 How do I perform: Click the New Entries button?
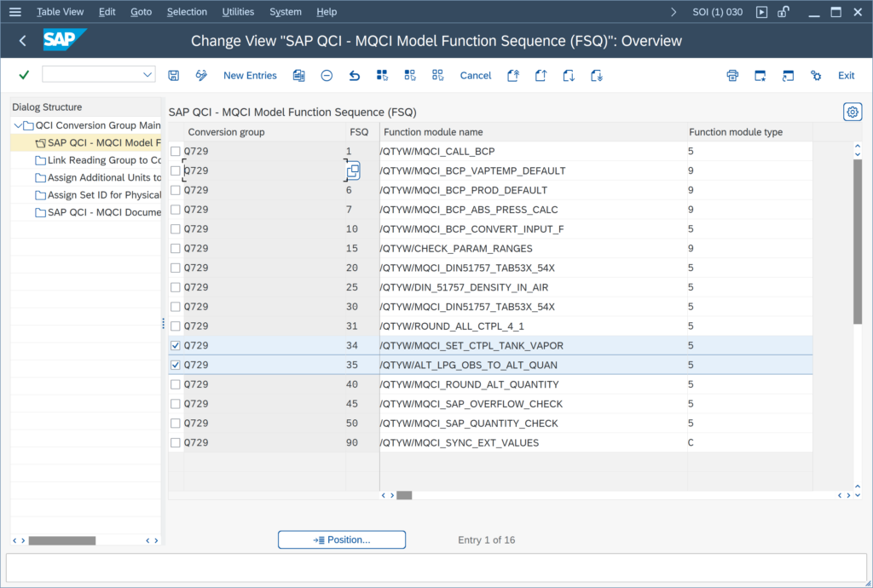[250, 76]
